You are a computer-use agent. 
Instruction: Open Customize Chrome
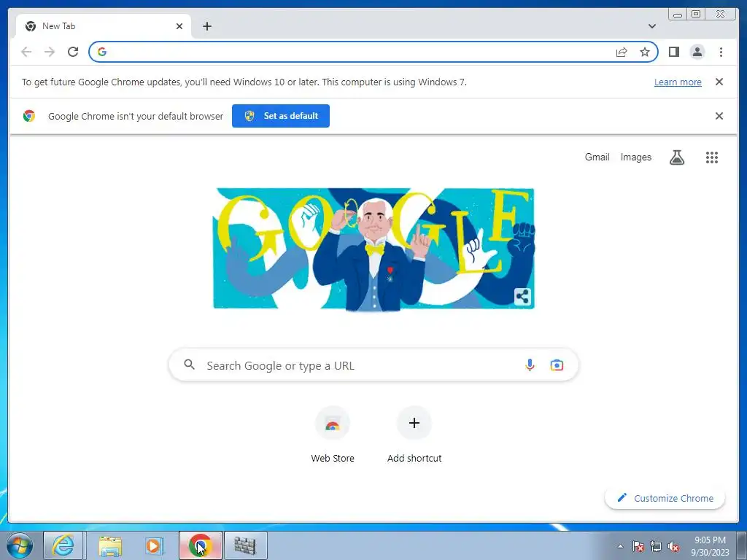tap(665, 498)
